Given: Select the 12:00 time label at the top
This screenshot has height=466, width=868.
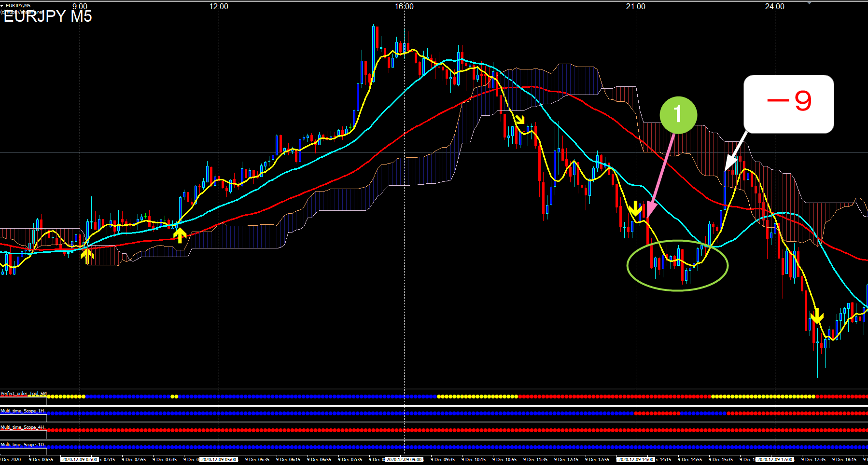Looking at the screenshot, I should pyautogui.click(x=219, y=6).
